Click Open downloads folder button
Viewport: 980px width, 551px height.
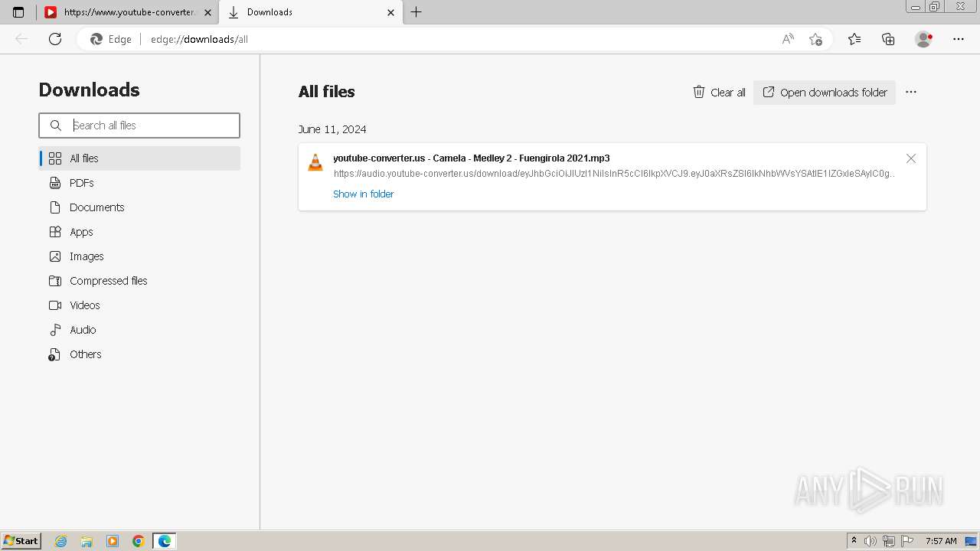(x=825, y=93)
